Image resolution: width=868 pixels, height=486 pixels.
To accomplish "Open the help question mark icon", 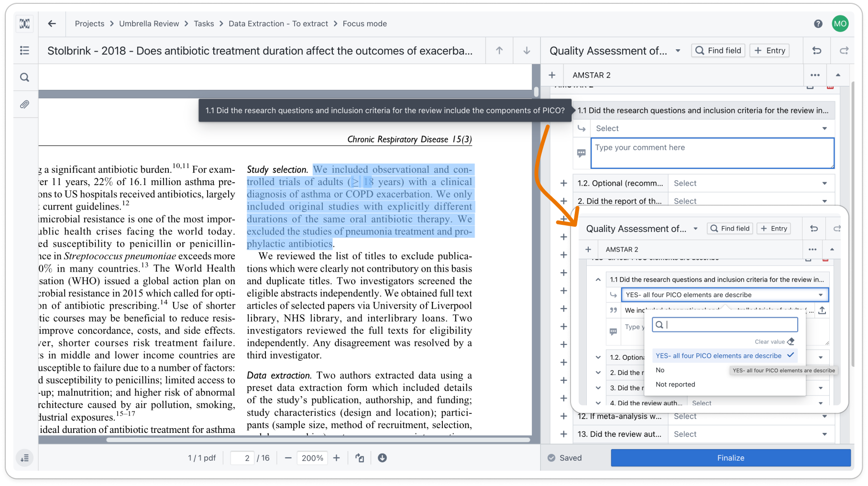I will click(x=818, y=23).
